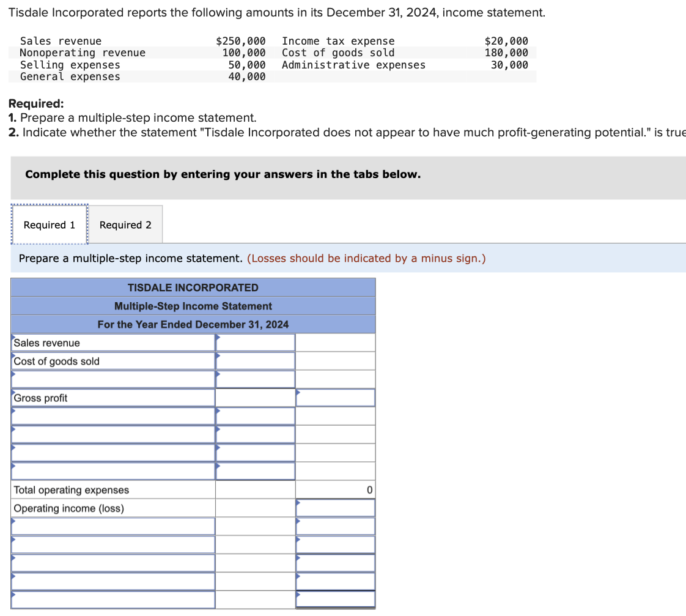The width and height of the screenshot is (686, 616).
Task: Click the Total operating expenses amount showing 0
Action: click(x=335, y=489)
